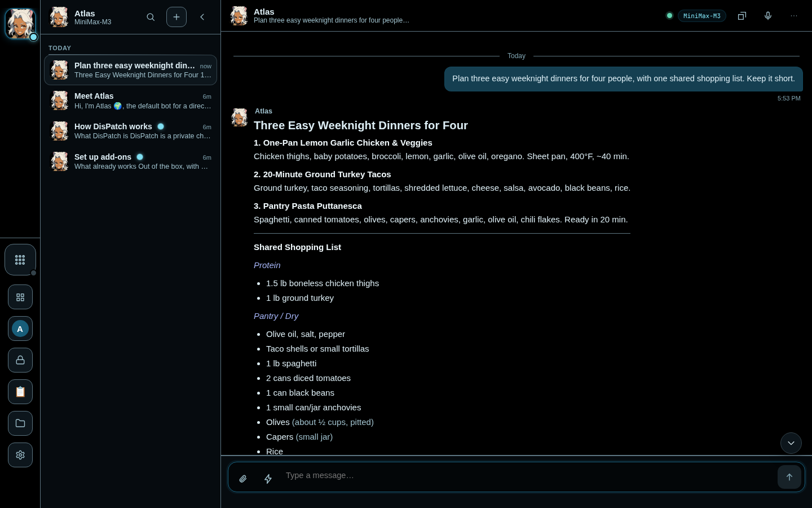
Task: Click the '5:53 PM' message timestamp
Action: pos(789,98)
